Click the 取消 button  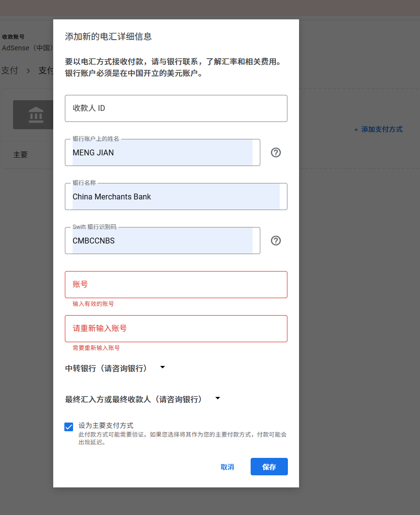227,467
